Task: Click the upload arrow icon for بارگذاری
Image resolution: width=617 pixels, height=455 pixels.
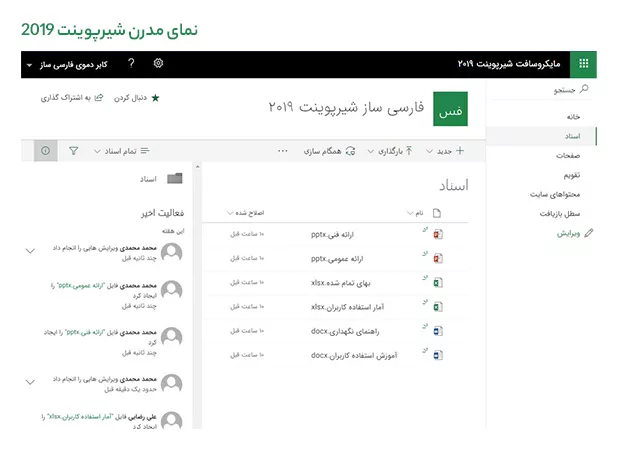Action: coord(409,151)
